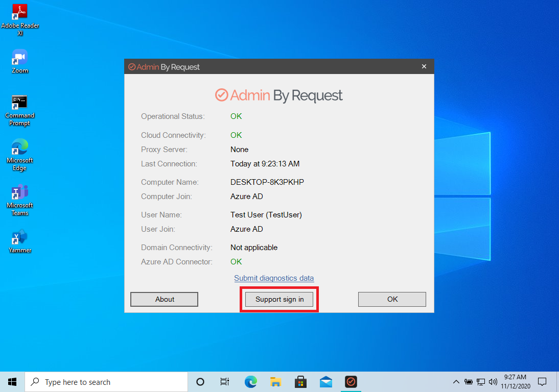Open File Explorer from the taskbar
This screenshot has width=559, height=392.
(275, 382)
